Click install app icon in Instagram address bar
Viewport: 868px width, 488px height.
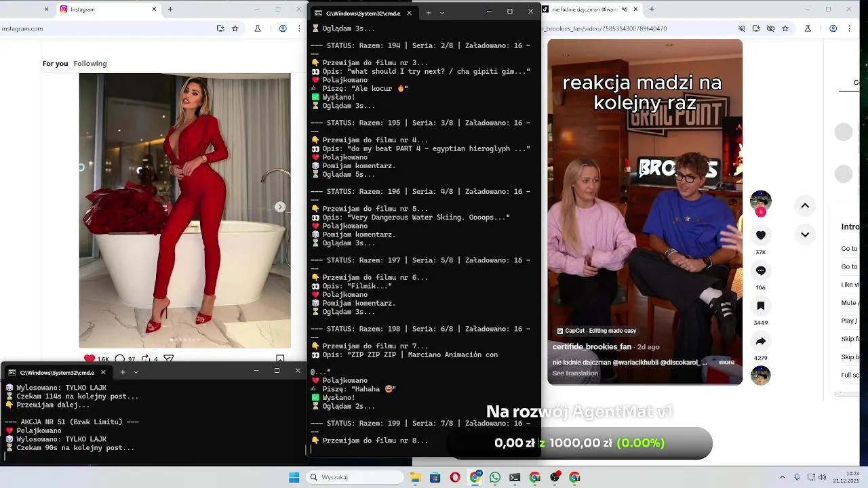[x=220, y=28]
